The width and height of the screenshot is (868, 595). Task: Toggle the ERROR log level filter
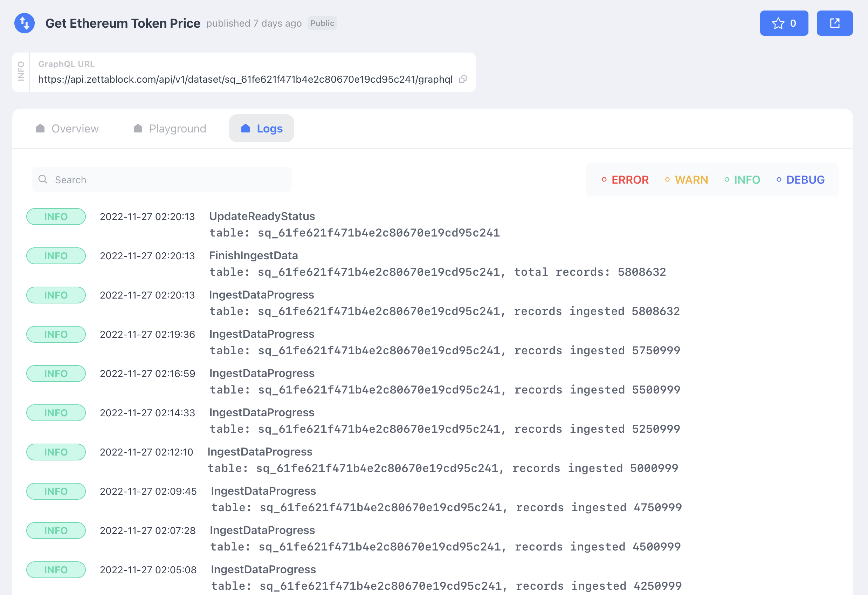[625, 180]
